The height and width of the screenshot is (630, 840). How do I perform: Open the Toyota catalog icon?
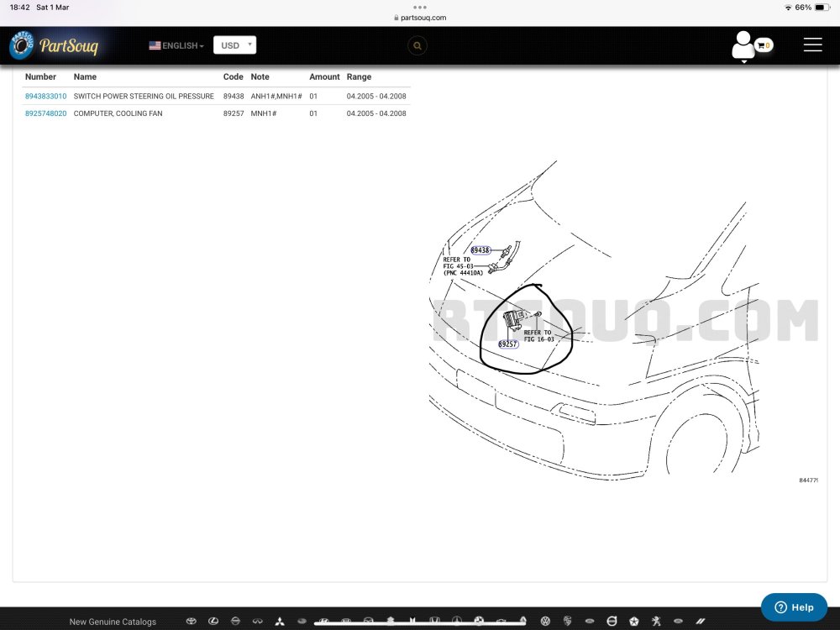tap(191, 622)
